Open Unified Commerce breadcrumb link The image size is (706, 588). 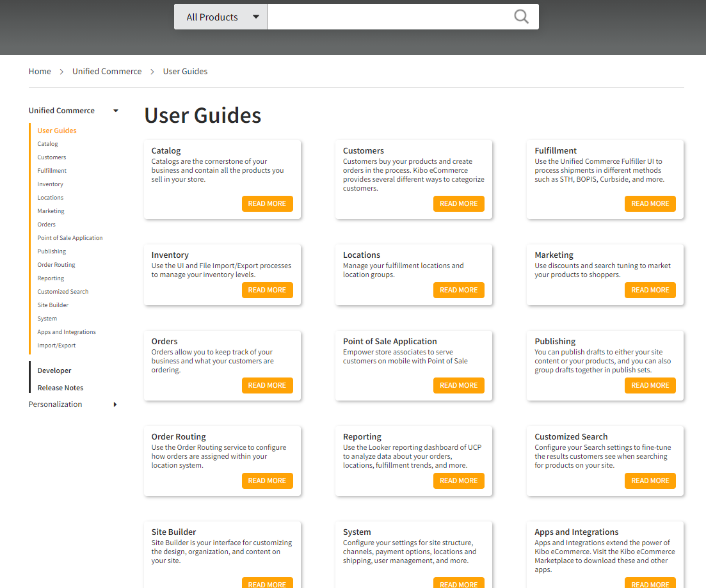[x=107, y=71]
